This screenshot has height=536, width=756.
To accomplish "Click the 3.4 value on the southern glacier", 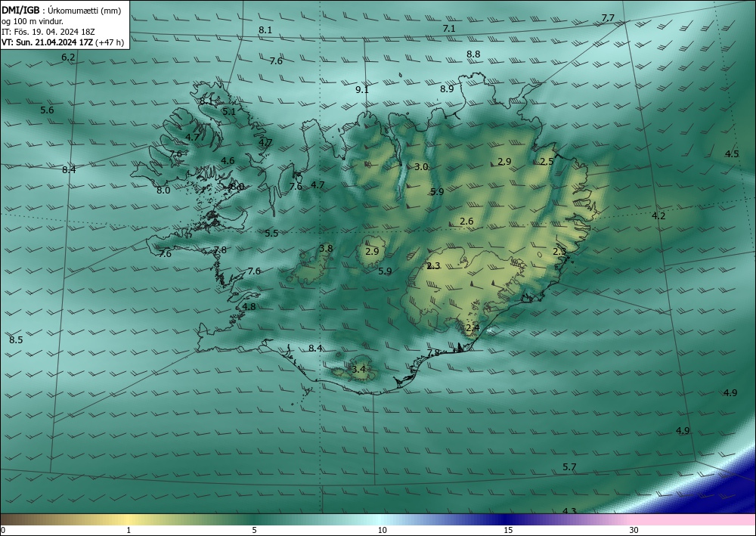I will tap(358, 370).
